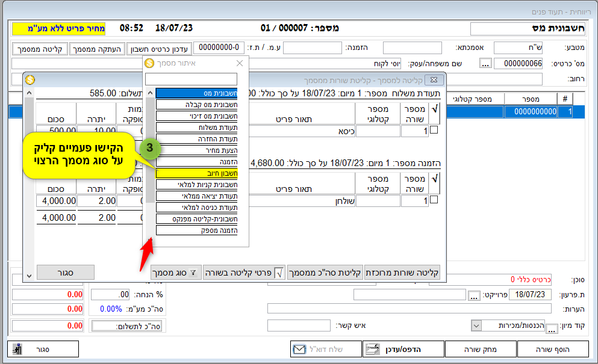Screen dimensions: 598x364
Task: Click the document list scrollbar up arrow
Action: [x=151, y=93]
